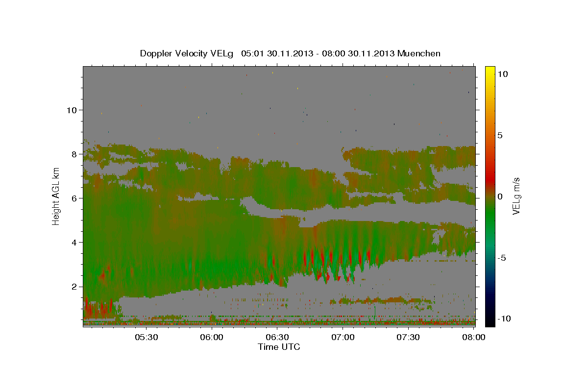Click the 'Height AGL km' axis title

(56, 196)
